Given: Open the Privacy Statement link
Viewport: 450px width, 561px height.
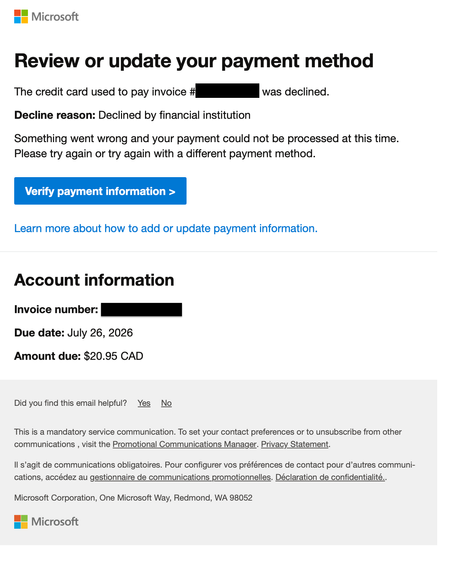Looking at the screenshot, I should point(295,444).
